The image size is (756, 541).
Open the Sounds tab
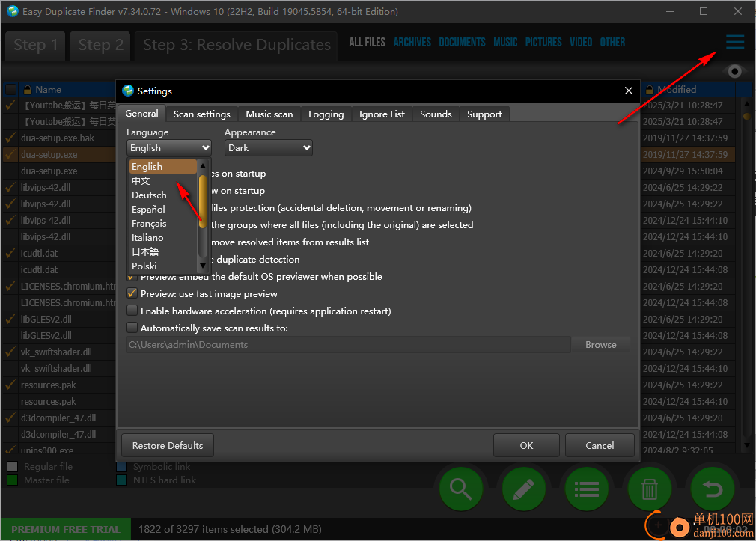tap(436, 114)
